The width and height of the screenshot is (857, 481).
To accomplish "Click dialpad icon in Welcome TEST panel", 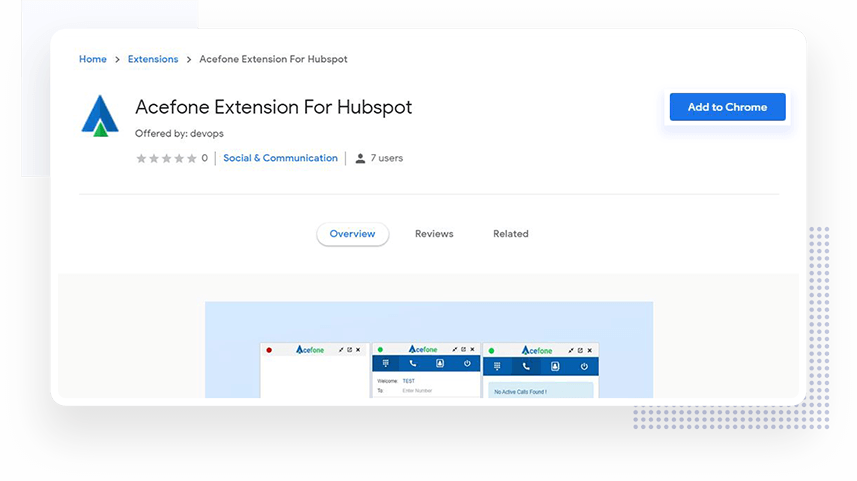I will (385, 363).
